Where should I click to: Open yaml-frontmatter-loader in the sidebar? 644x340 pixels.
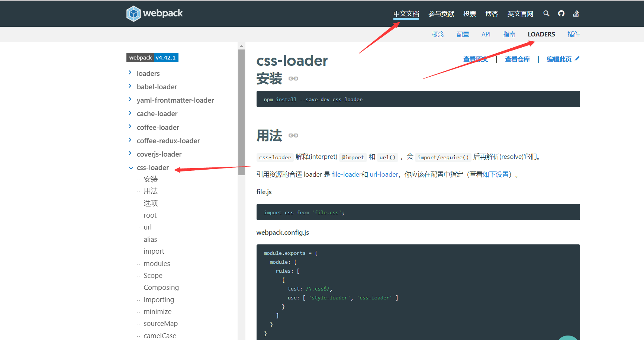pyautogui.click(x=175, y=100)
